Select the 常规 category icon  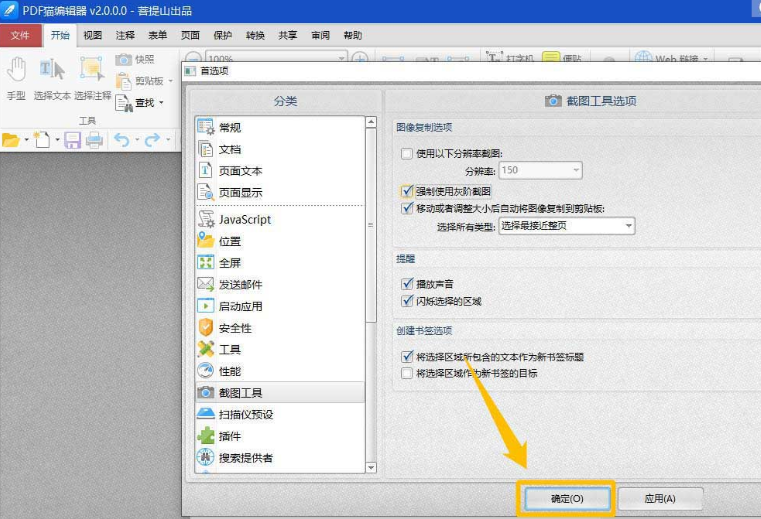tap(206, 127)
